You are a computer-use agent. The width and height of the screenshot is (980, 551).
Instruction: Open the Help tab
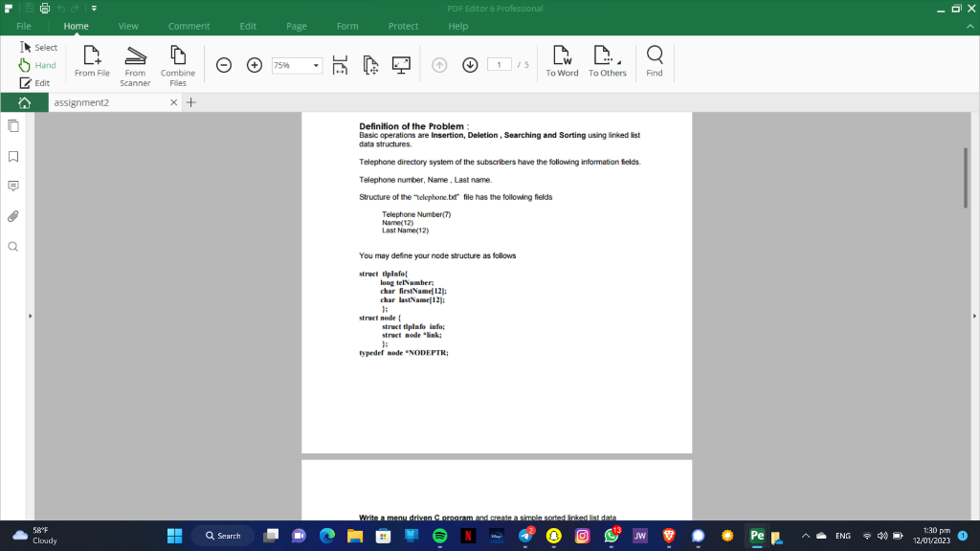458,26
